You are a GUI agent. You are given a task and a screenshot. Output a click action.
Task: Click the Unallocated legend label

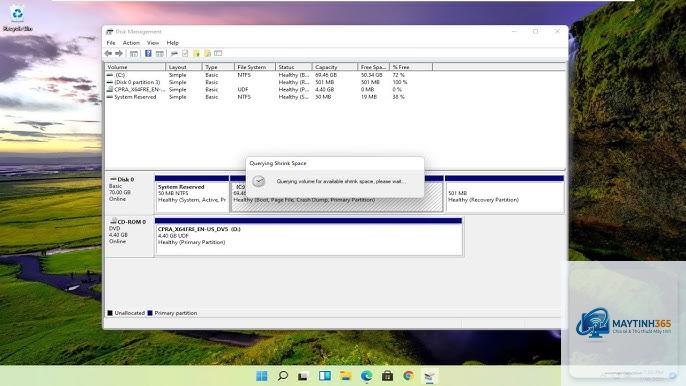pyautogui.click(x=130, y=313)
